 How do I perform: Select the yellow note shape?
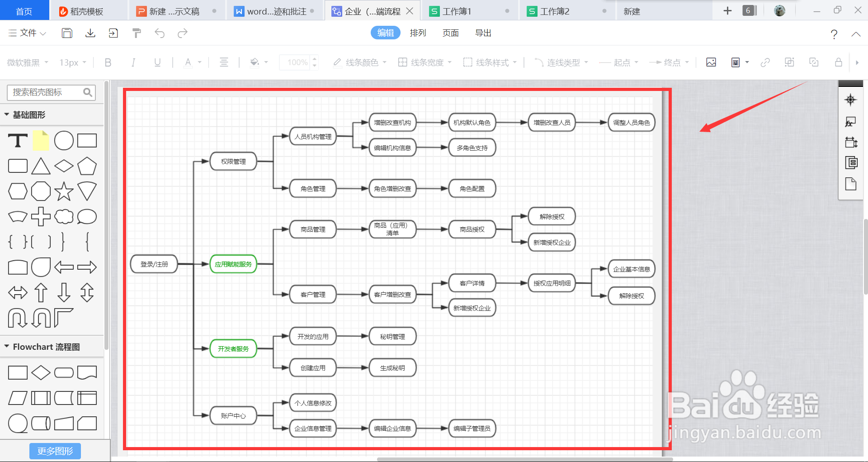[41, 141]
